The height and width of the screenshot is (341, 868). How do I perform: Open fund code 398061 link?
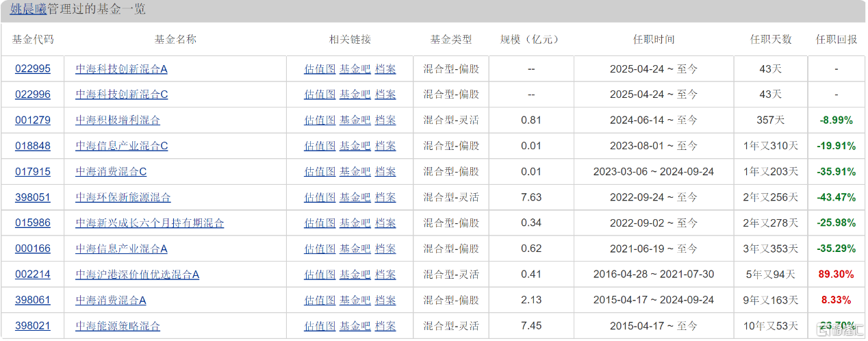[x=33, y=301]
